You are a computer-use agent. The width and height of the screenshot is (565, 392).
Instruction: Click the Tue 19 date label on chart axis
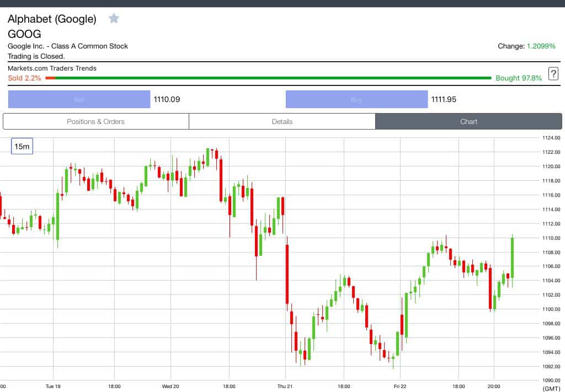click(53, 386)
